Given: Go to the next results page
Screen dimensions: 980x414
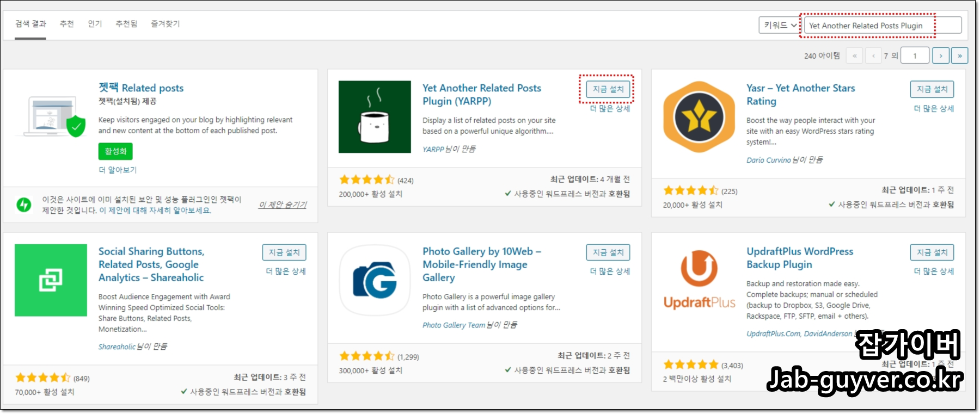Looking at the screenshot, I should (x=941, y=55).
